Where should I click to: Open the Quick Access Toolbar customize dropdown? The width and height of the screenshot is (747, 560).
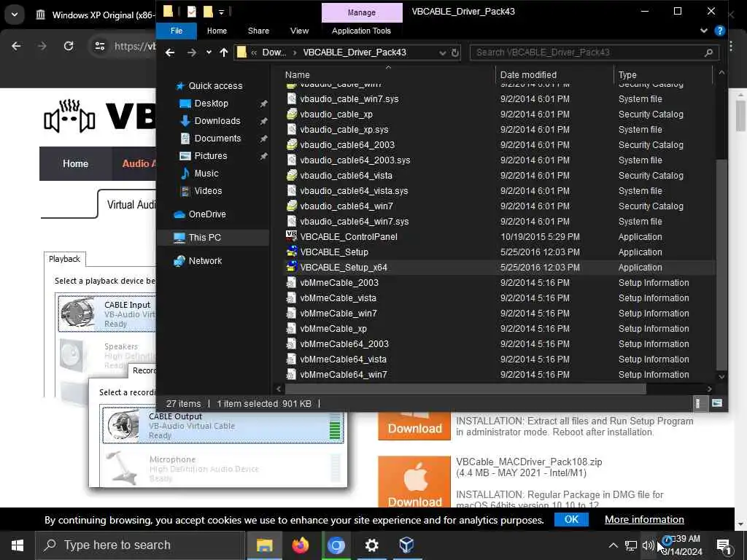[x=222, y=12]
